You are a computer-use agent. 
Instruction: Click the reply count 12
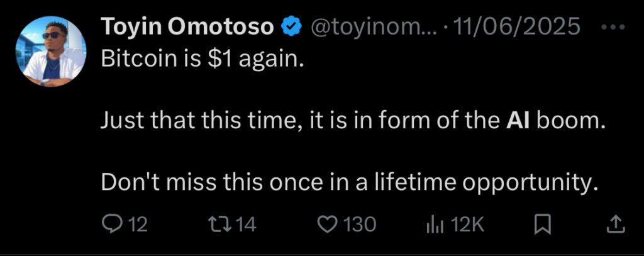(138, 225)
